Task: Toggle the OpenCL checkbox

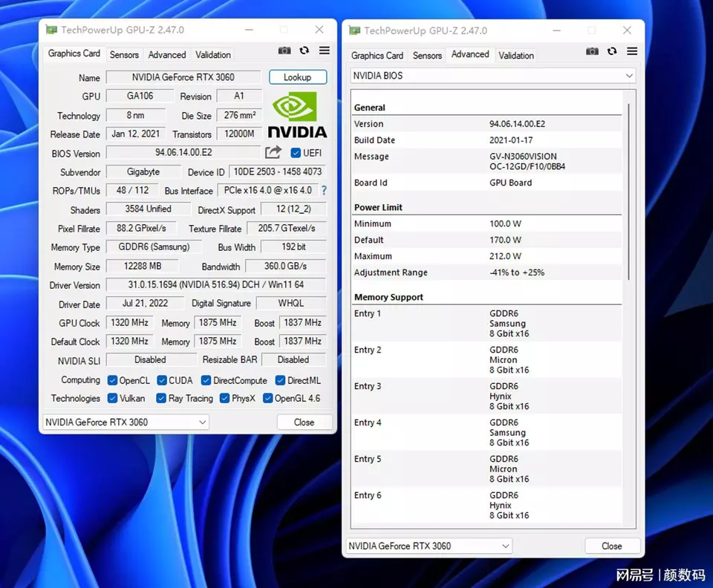Action: (112, 380)
